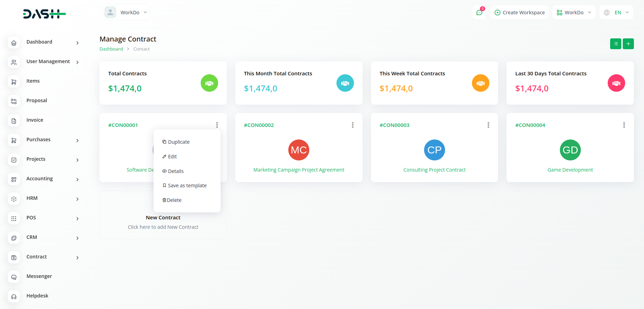This screenshot has height=309, width=644.
Task: Follow the Dashboard breadcrumb link
Action: [x=111, y=49]
